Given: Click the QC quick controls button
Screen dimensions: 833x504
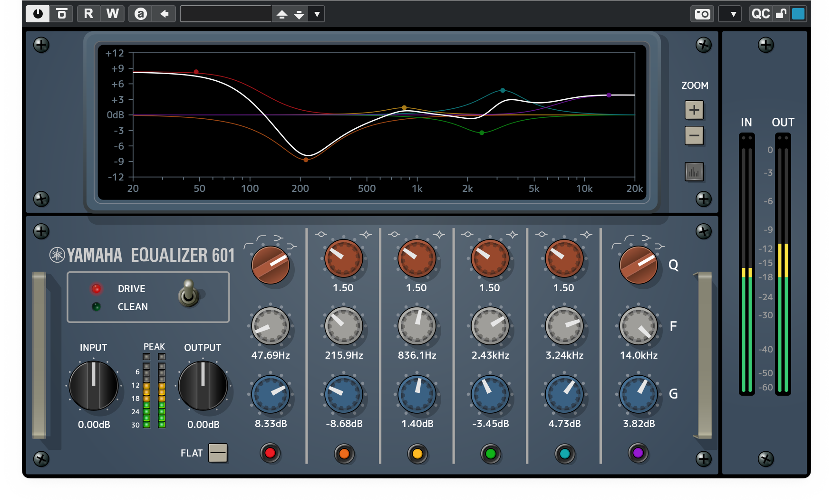Looking at the screenshot, I should [760, 14].
